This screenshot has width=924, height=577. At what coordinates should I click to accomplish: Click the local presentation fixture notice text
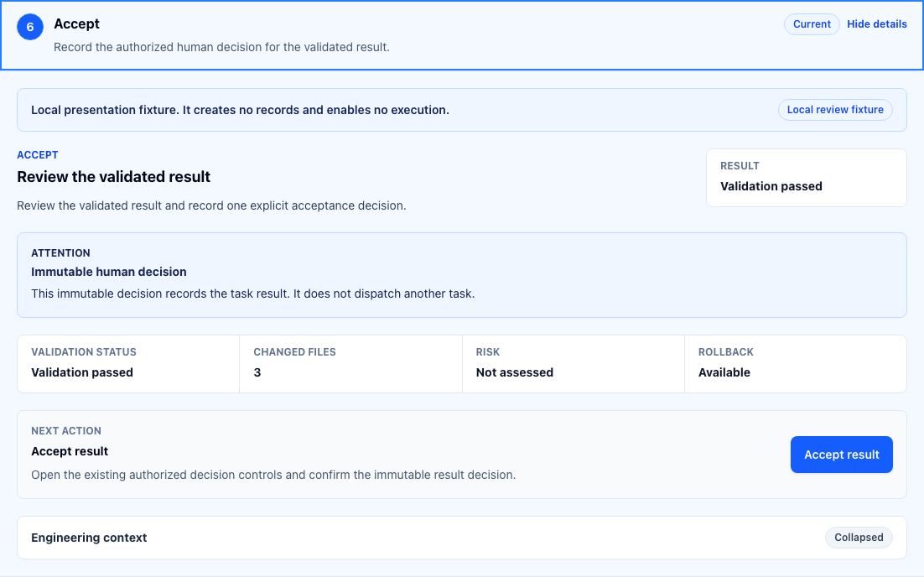(x=240, y=110)
